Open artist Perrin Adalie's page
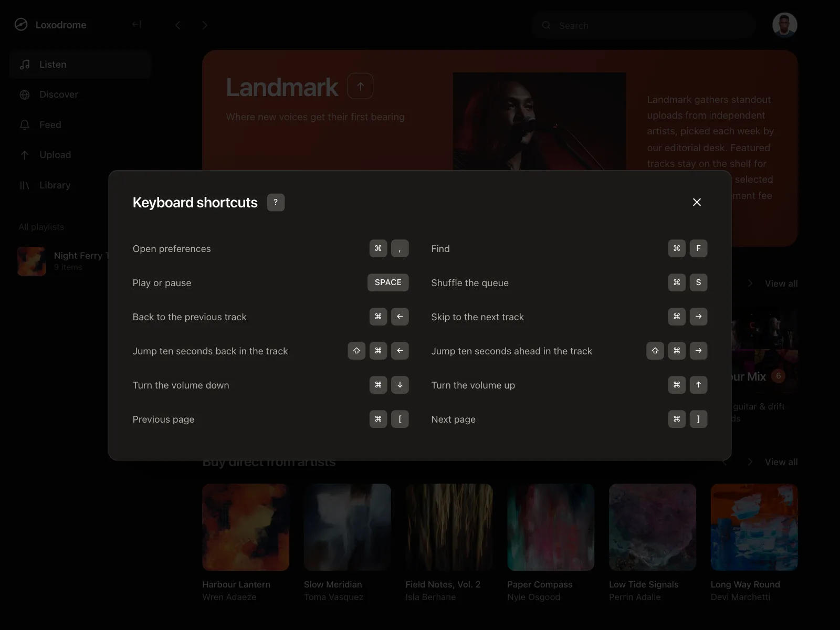 pos(635,597)
